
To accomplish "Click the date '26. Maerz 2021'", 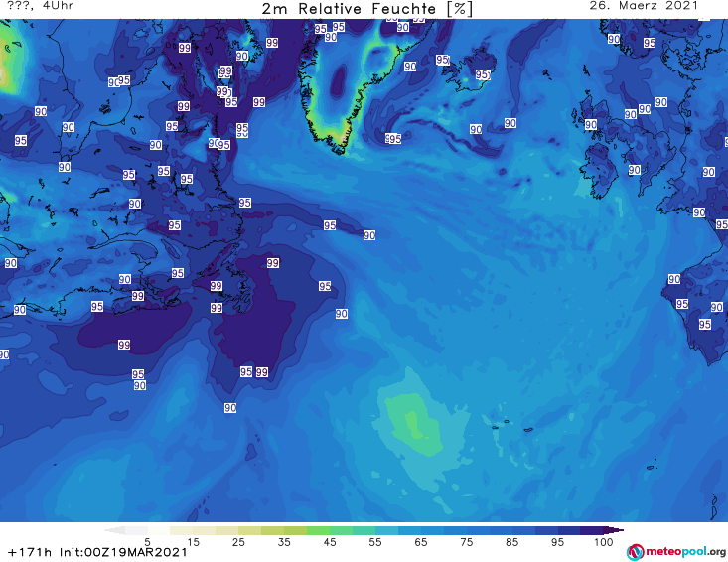I will pos(644,6).
